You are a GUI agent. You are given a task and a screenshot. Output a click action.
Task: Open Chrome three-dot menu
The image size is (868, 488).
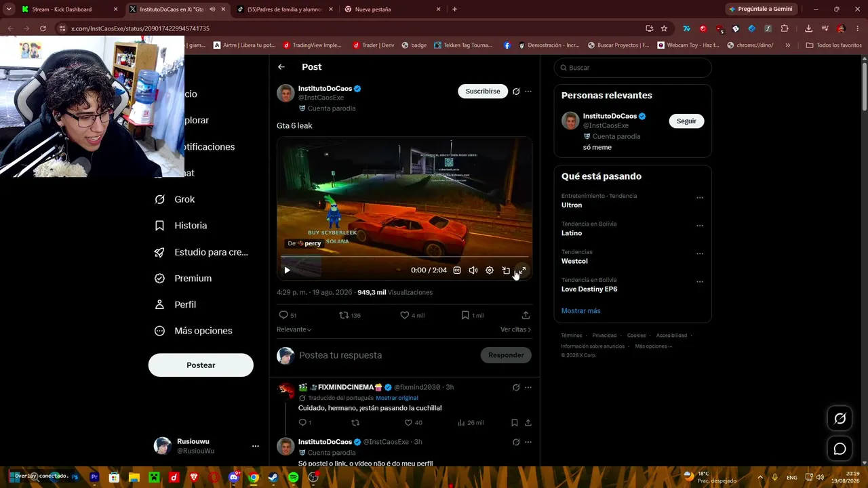[857, 28]
